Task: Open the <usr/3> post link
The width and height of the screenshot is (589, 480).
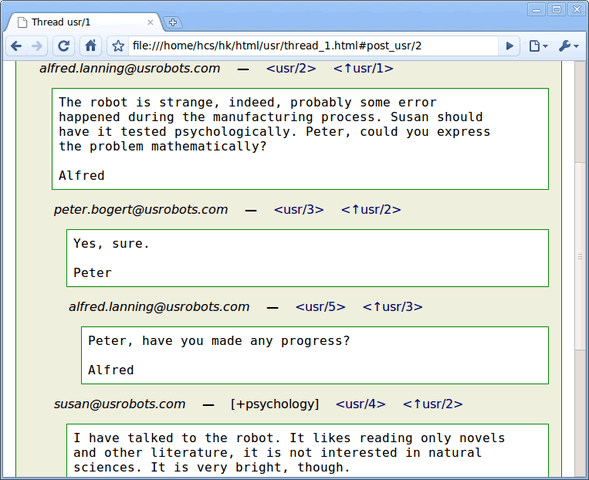Action: coord(299,210)
